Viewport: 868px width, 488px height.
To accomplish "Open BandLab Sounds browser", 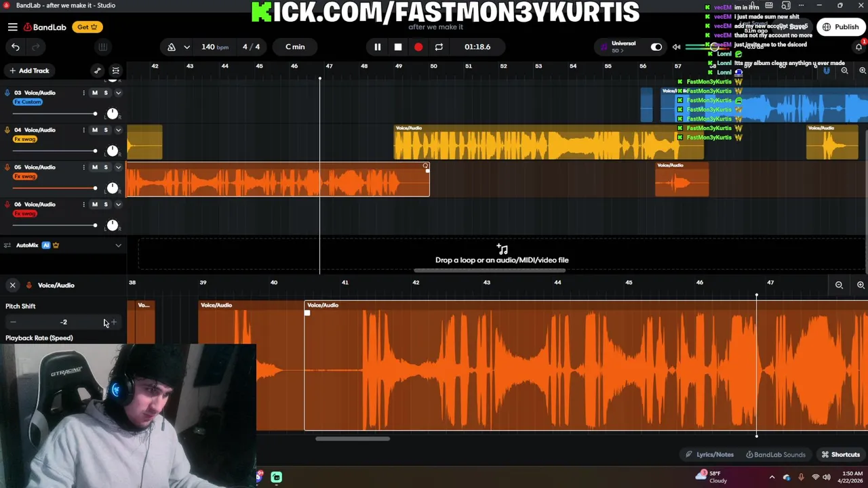I will (775, 455).
